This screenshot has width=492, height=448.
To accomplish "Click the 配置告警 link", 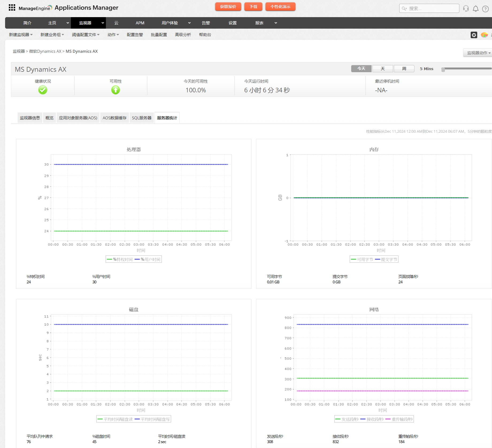I will (x=135, y=35).
